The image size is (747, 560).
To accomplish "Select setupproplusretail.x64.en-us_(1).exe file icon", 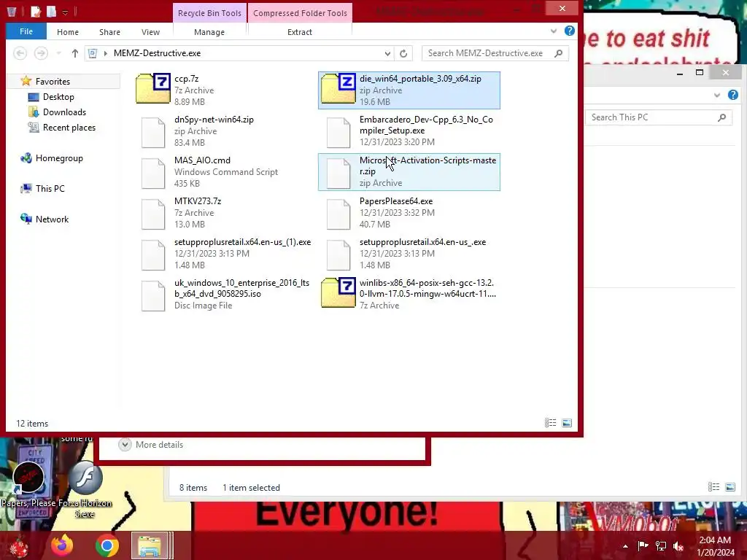I will (153, 254).
